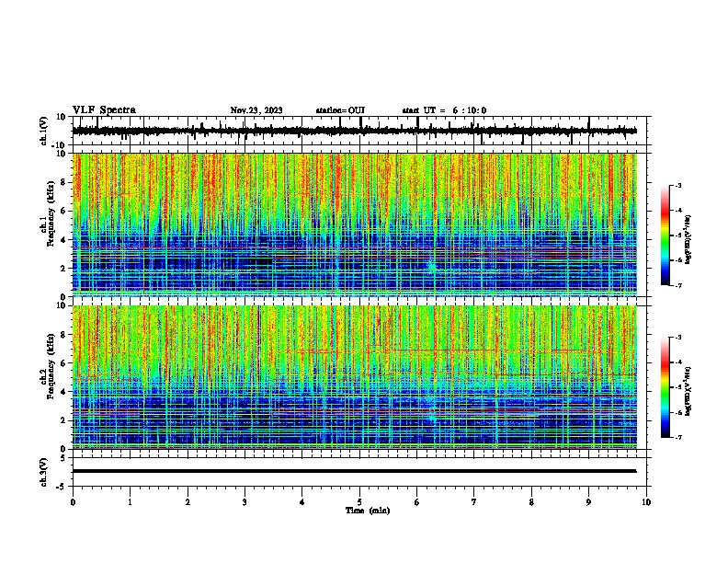The height and width of the screenshot is (563, 728).
Task: Click the '4' kHz tick on ch.2 frequency axis
Action: pyautogui.click(x=63, y=392)
